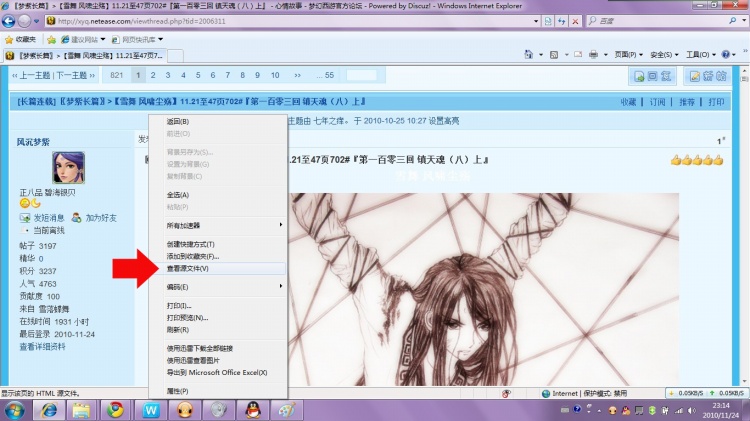Click the Internet Explorer taskbar icon
750x421 pixels.
pos(48,410)
